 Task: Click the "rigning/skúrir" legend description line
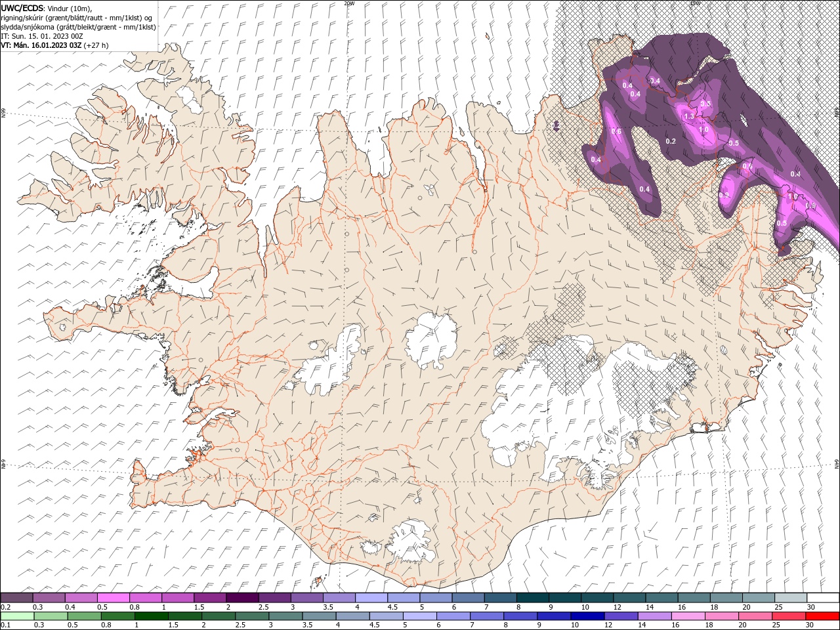[x=75, y=18]
